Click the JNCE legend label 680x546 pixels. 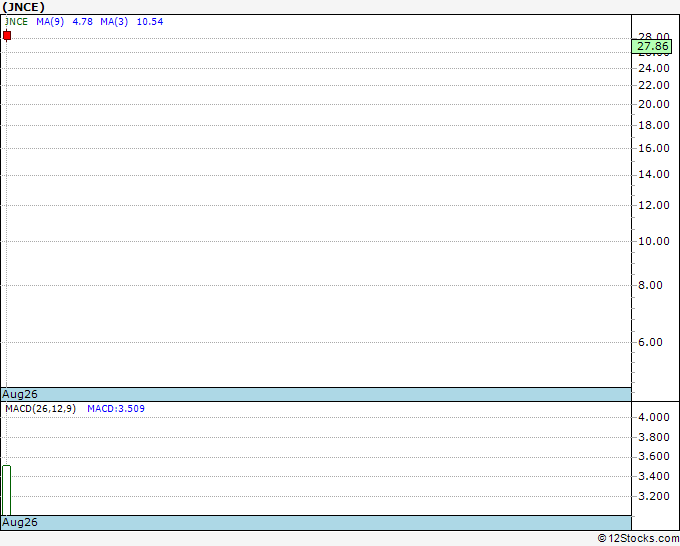tap(16, 22)
